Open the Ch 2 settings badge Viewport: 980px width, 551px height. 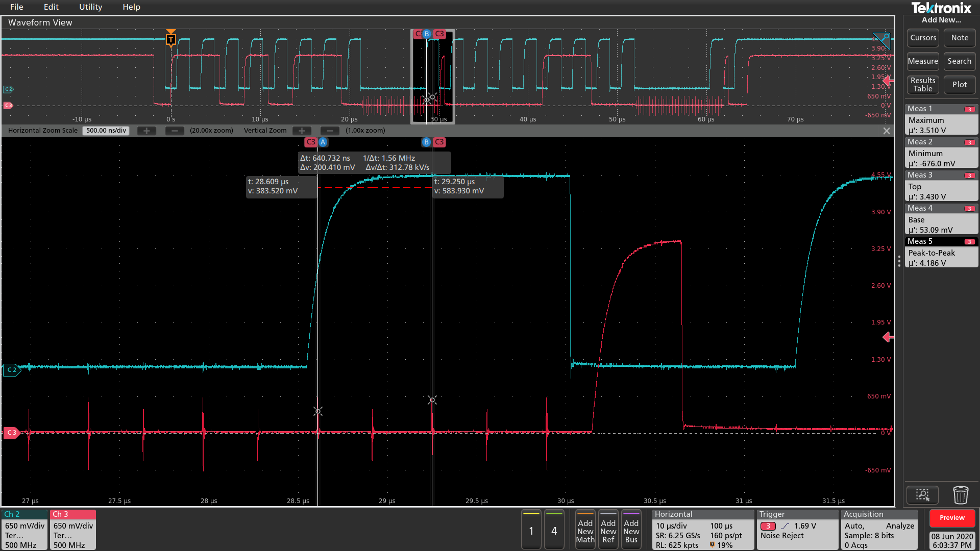[x=24, y=530]
